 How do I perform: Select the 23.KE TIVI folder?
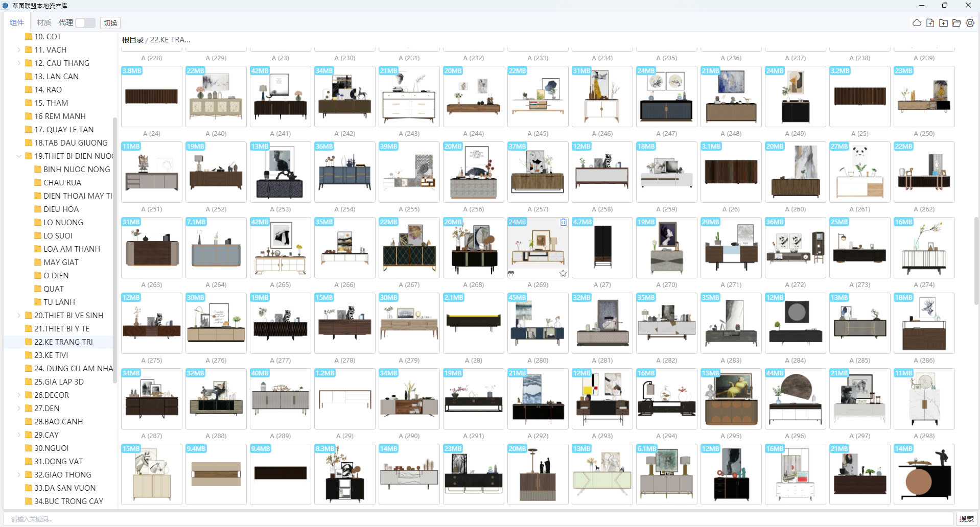point(51,355)
